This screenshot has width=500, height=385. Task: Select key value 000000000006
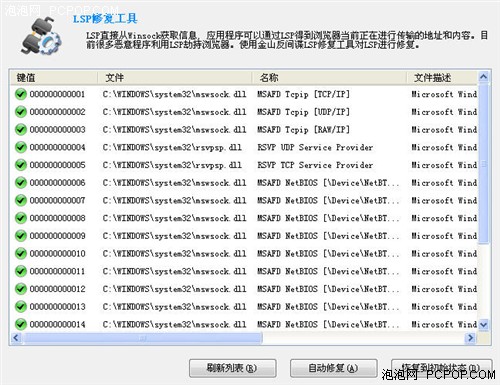[x=57, y=183]
